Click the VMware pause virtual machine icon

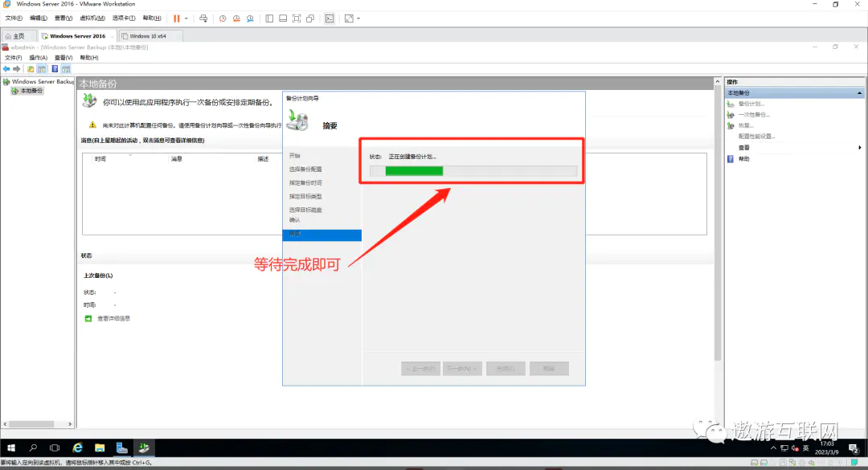coord(177,18)
